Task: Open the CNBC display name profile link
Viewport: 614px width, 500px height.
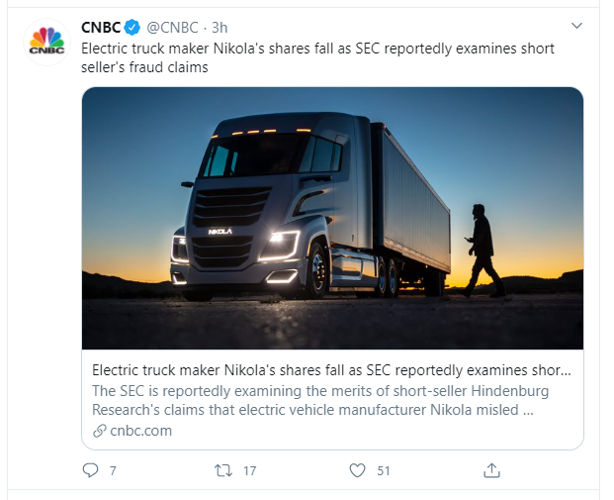Action: (102, 27)
